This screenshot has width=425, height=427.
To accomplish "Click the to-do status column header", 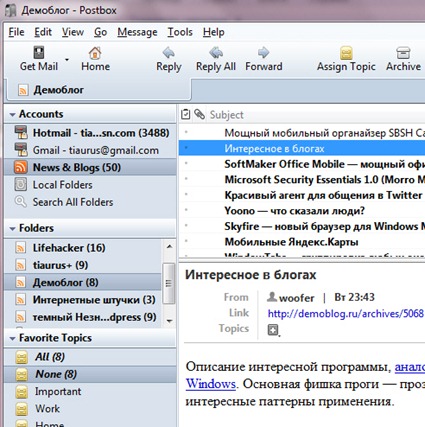I will (185, 114).
